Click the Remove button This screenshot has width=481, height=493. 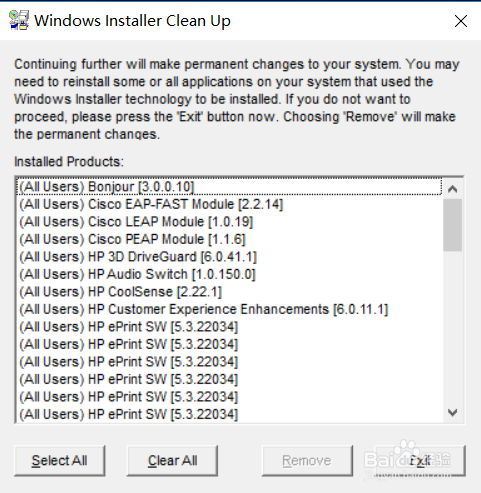coord(307,461)
